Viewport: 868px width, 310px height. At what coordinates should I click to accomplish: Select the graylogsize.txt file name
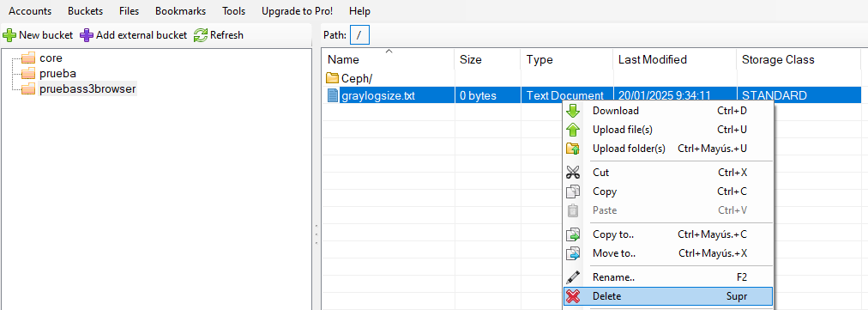[378, 95]
